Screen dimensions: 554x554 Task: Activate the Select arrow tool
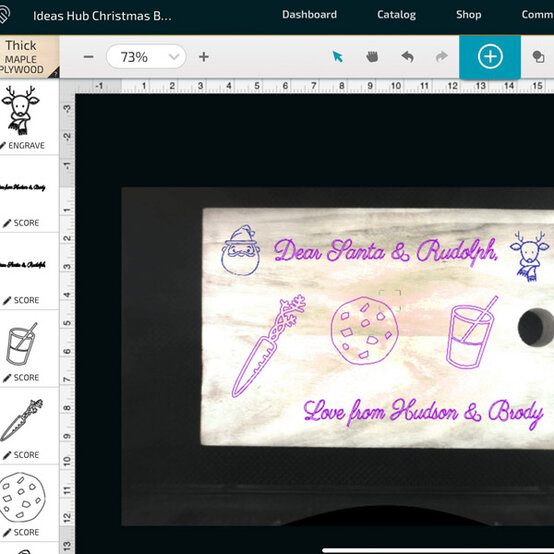click(337, 57)
